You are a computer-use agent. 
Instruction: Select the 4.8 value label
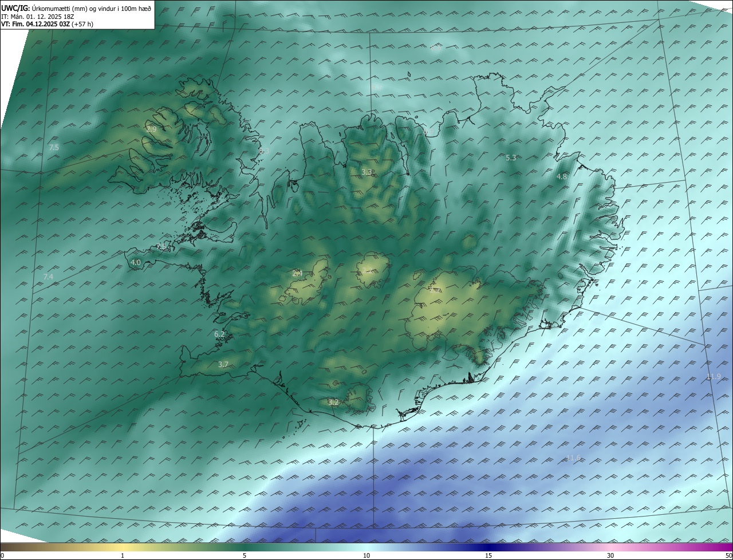[562, 177]
